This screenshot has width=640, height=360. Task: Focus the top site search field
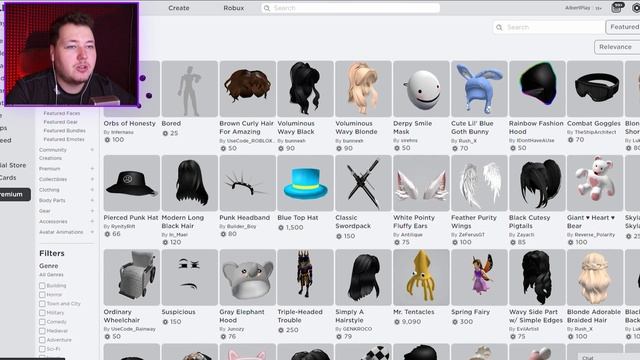coord(351,8)
